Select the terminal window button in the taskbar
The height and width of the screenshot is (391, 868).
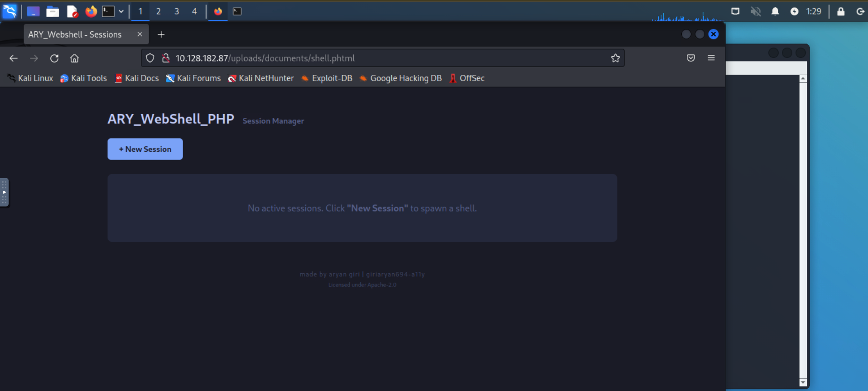(237, 12)
